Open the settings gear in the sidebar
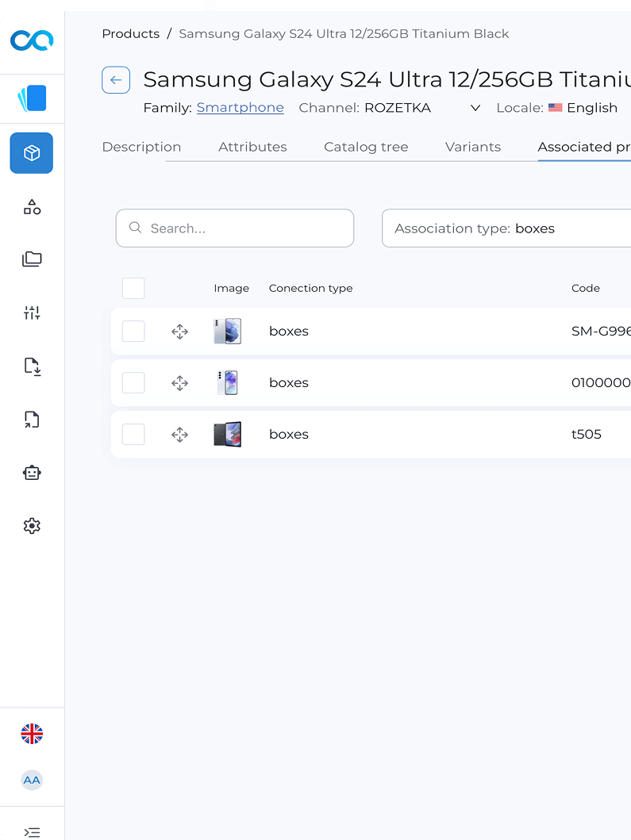631x840 pixels. click(x=32, y=526)
